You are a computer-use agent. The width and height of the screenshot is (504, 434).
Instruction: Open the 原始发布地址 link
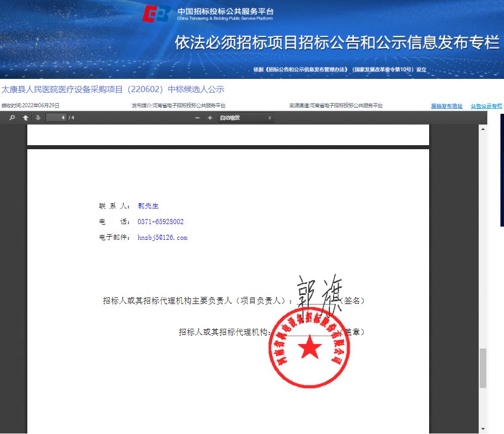click(446, 106)
